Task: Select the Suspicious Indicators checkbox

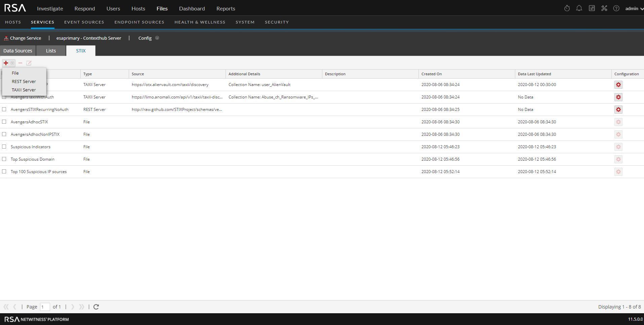Action: click(x=4, y=147)
